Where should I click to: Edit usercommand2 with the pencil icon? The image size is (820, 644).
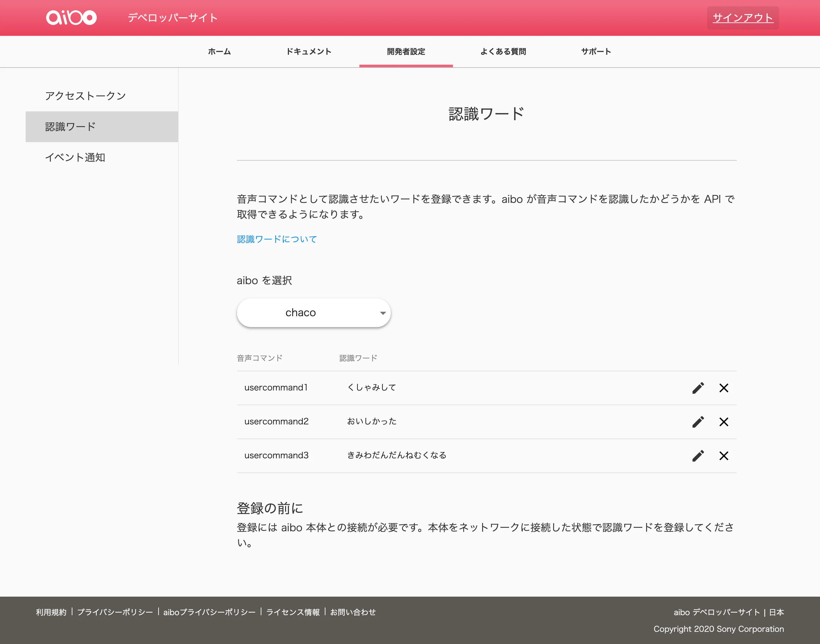698,422
